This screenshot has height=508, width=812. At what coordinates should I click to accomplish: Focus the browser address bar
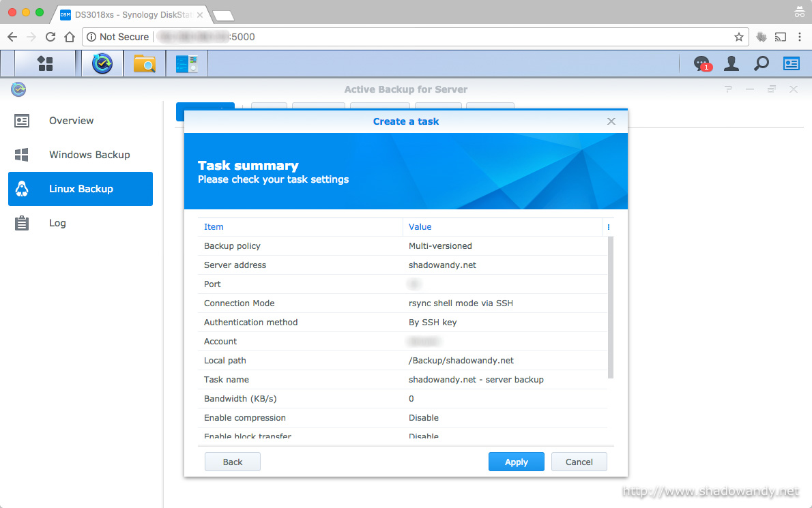[414, 37]
